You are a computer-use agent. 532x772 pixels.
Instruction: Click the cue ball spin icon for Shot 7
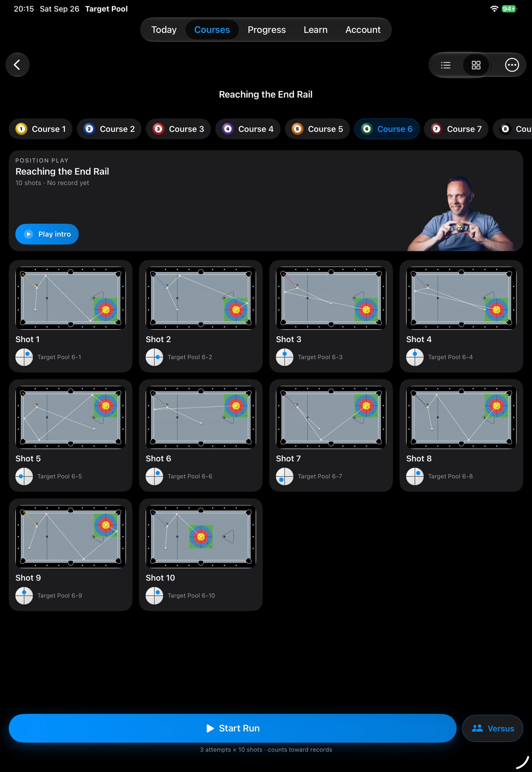tap(285, 476)
